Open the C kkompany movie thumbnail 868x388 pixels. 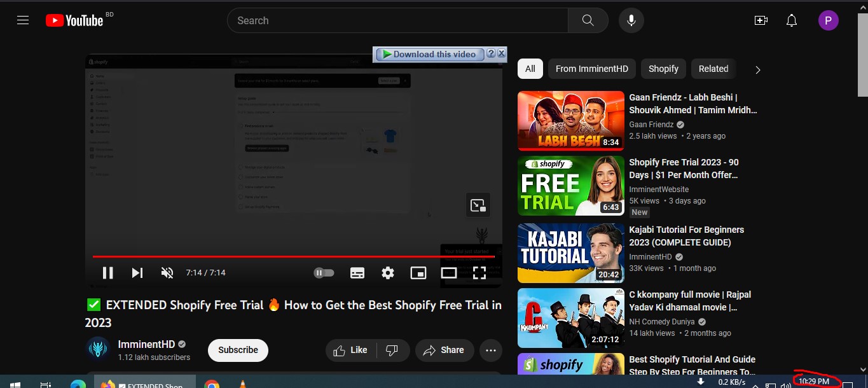click(x=571, y=318)
